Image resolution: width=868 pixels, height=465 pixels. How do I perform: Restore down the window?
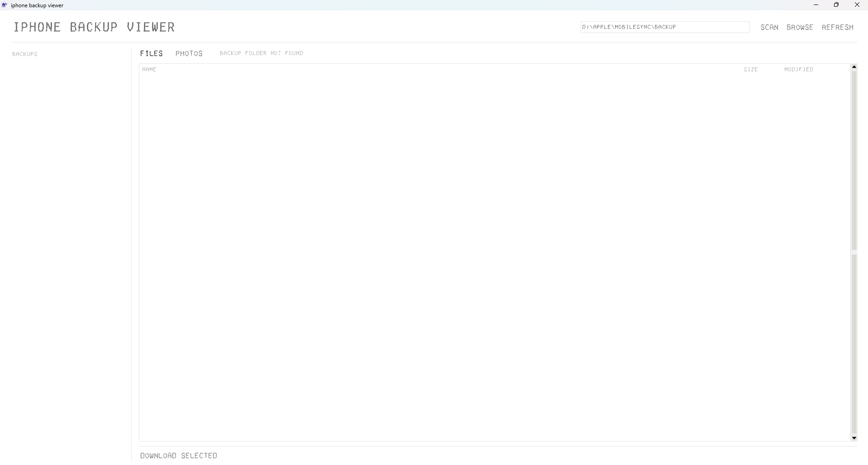click(x=836, y=5)
